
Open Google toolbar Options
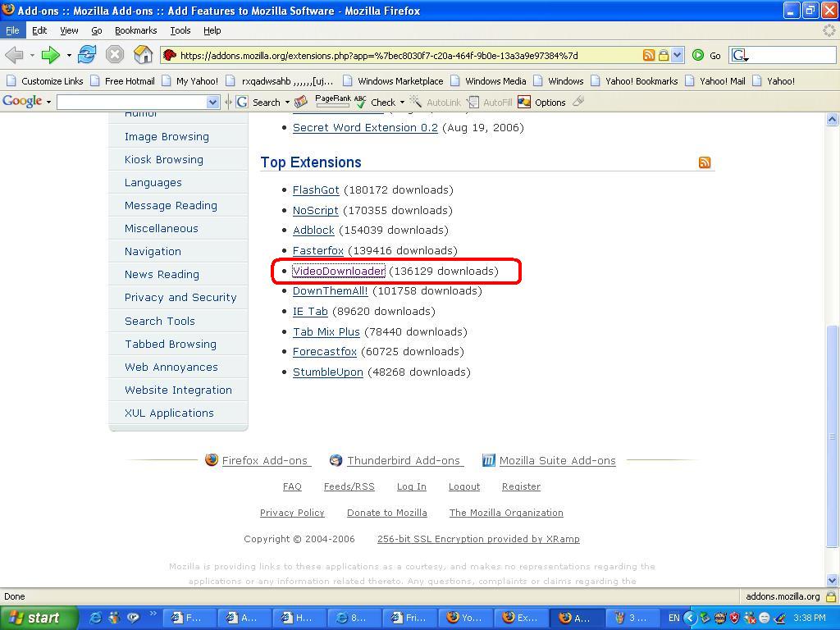(x=541, y=102)
